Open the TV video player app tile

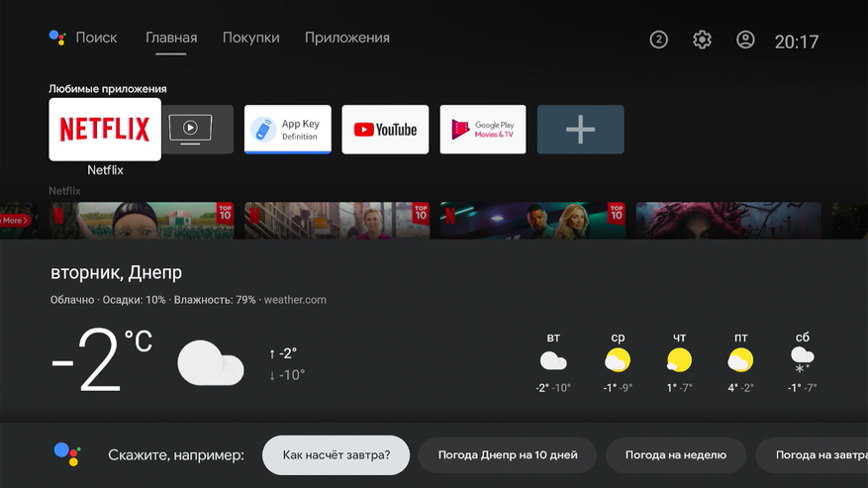tap(198, 130)
